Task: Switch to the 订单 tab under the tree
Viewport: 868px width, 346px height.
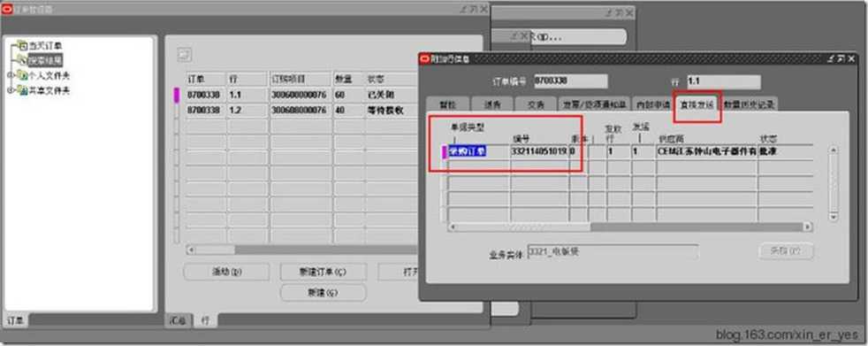Action: tap(16, 320)
